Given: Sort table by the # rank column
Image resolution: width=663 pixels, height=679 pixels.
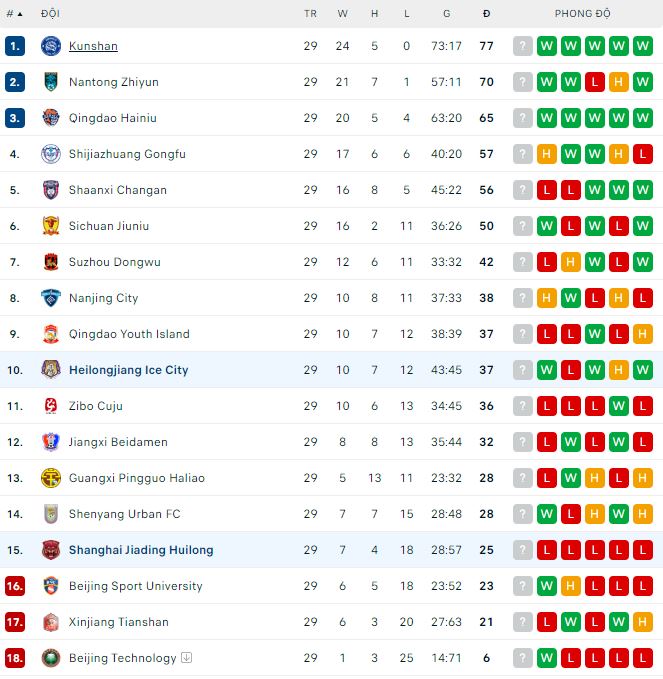Looking at the screenshot, I should point(14,14).
